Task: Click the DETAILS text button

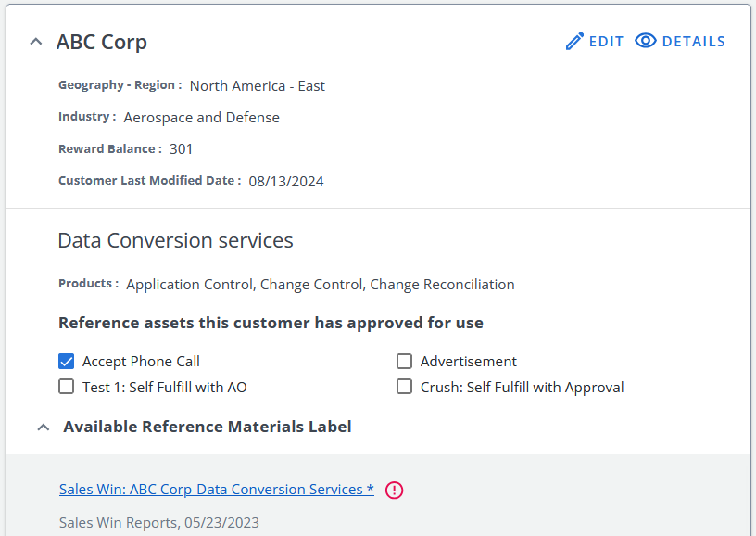Action: 694,42
